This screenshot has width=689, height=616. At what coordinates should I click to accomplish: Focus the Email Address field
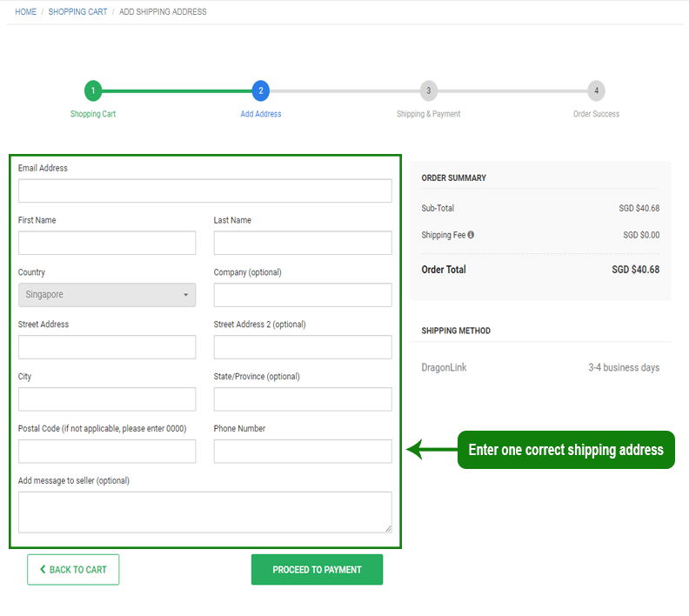coord(204,191)
